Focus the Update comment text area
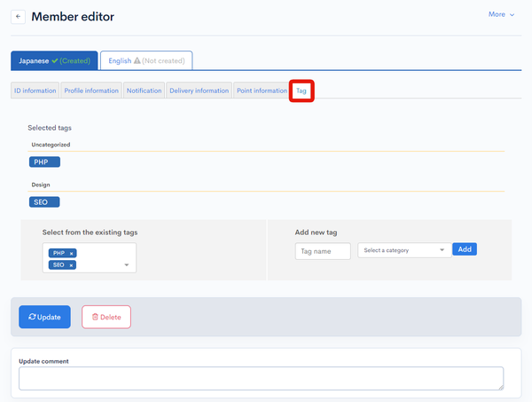This screenshot has height=402, width=532. click(x=261, y=378)
